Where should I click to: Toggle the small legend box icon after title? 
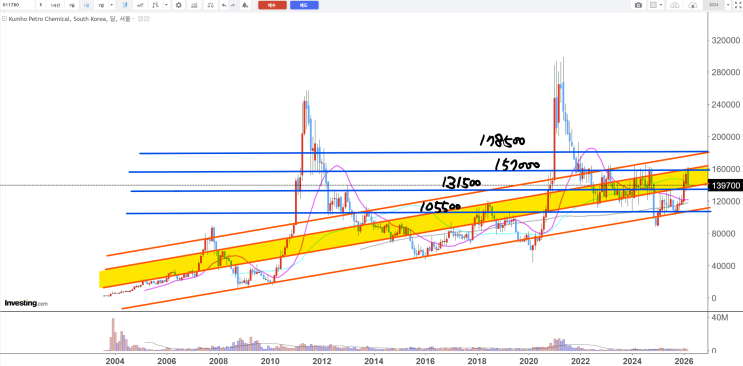coord(140,18)
